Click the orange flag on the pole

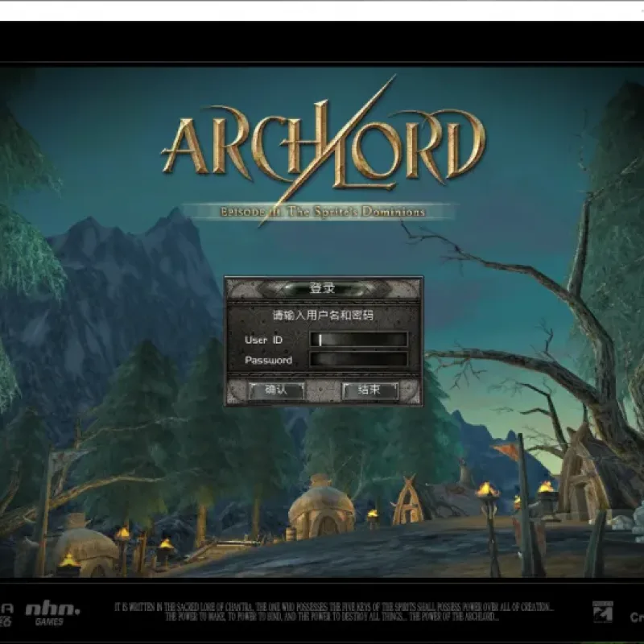click(x=506, y=453)
